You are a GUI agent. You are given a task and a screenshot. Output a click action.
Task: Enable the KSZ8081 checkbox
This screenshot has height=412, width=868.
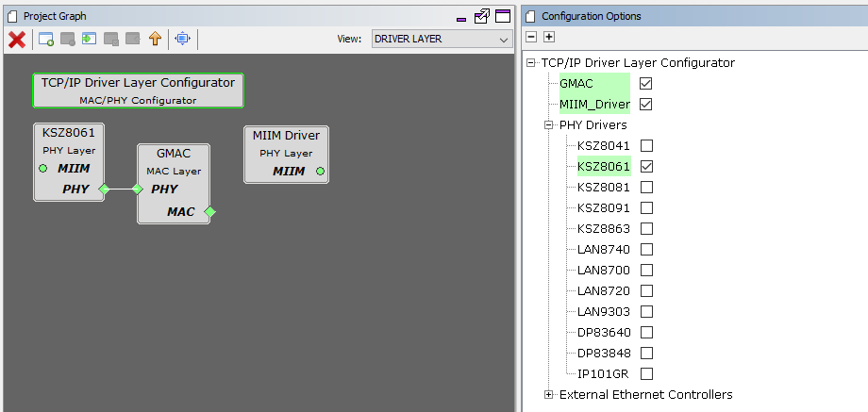pos(646,187)
